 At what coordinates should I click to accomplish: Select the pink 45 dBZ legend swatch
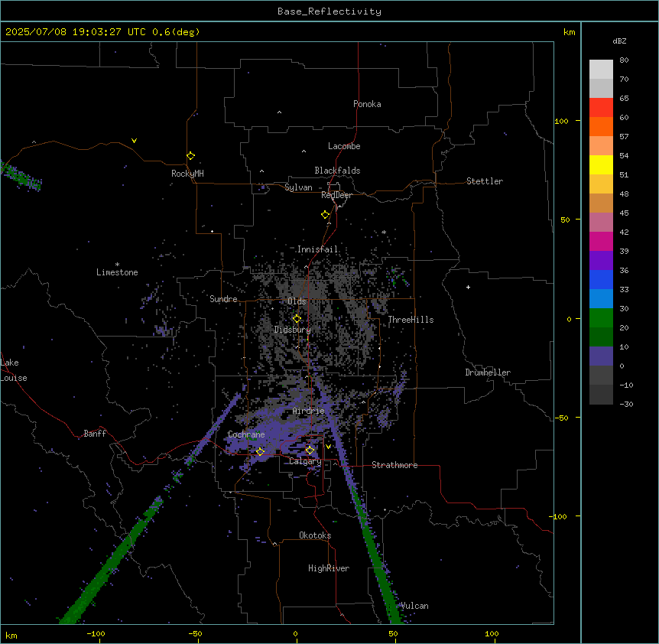(601, 223)
